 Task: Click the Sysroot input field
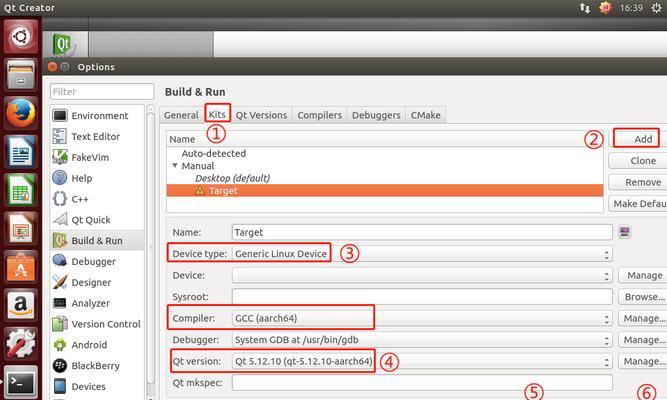point(422,297)
